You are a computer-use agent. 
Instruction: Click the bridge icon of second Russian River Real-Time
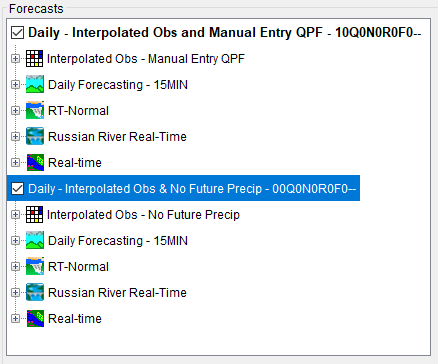(x=35, y=292)
